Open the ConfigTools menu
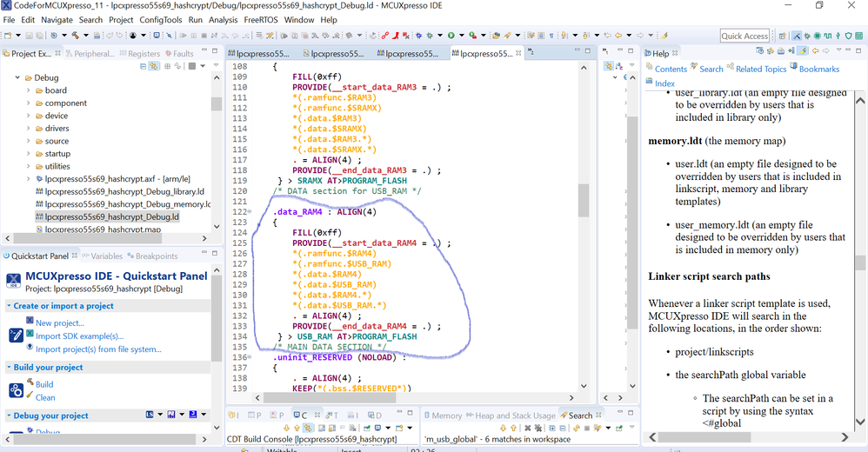The image size is (868, 452). [x=161, y=19]
